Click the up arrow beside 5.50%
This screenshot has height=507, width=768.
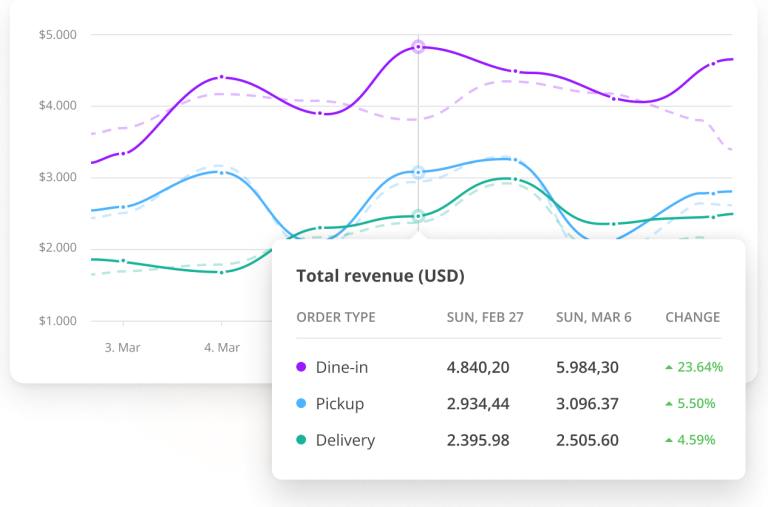point(668,404)
